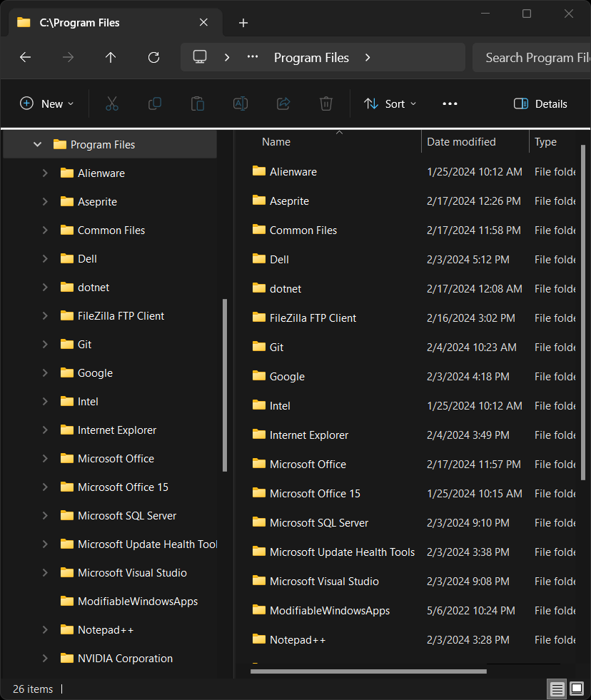Open breadcrumb chevron after This PC icon

(x=227, y=57)
